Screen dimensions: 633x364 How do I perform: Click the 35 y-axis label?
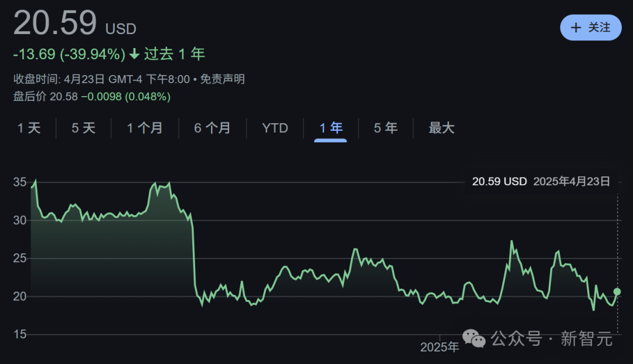(x=20, y=182)
